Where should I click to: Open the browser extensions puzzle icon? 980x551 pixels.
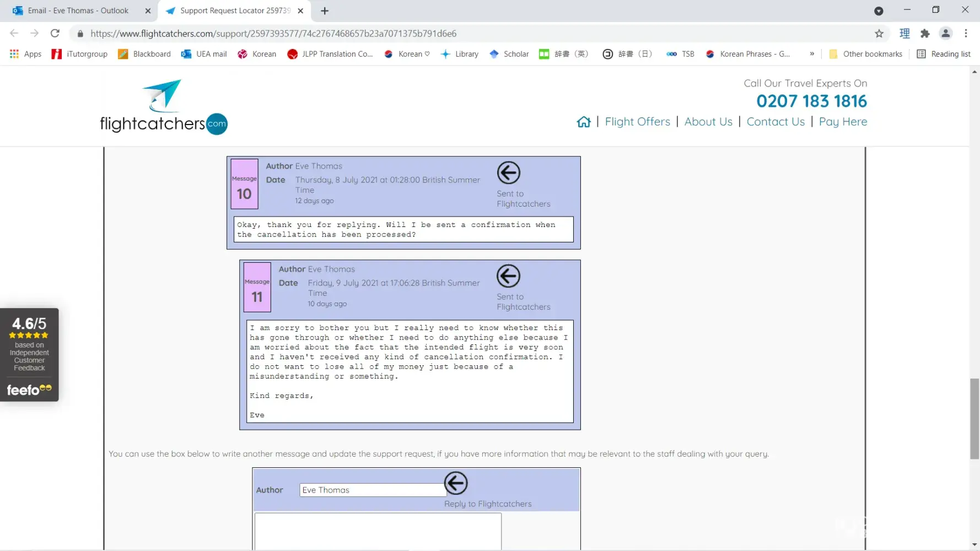pos(925,34)
